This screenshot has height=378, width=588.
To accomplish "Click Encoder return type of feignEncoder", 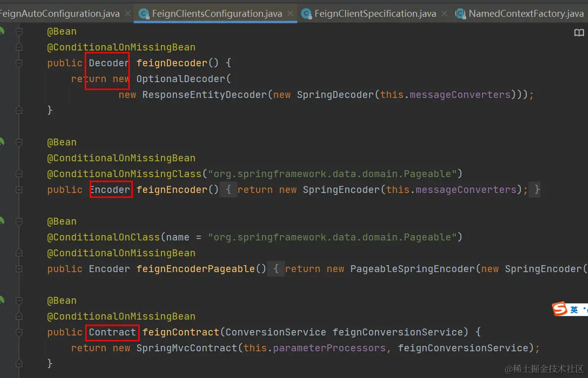I will coord(110,189).
